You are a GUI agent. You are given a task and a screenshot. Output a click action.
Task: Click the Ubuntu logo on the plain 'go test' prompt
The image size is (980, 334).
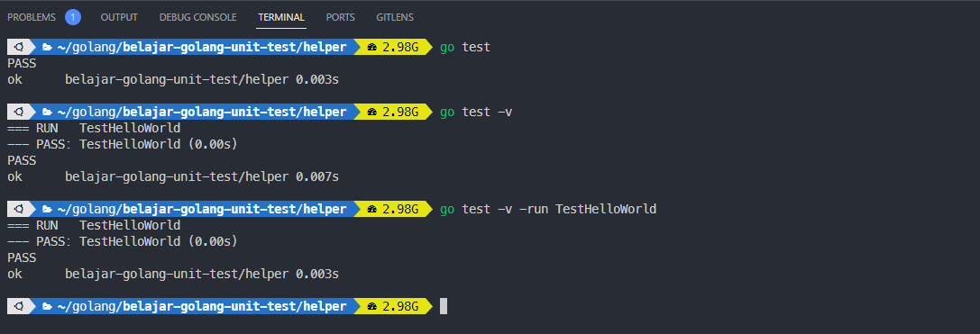click(x=19, y=47)
